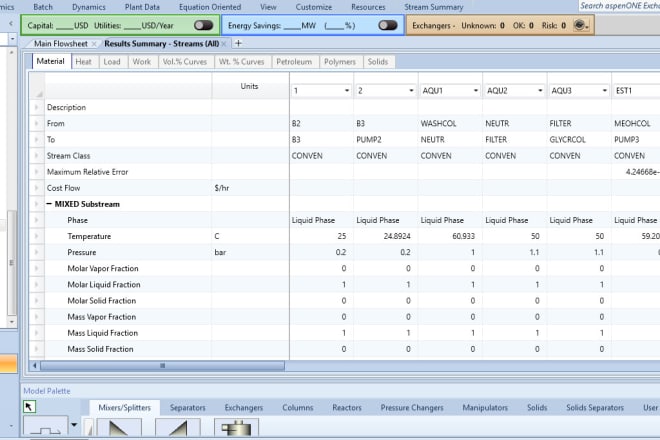Click the aspenONE Exchange search box

tap(620, 6)
